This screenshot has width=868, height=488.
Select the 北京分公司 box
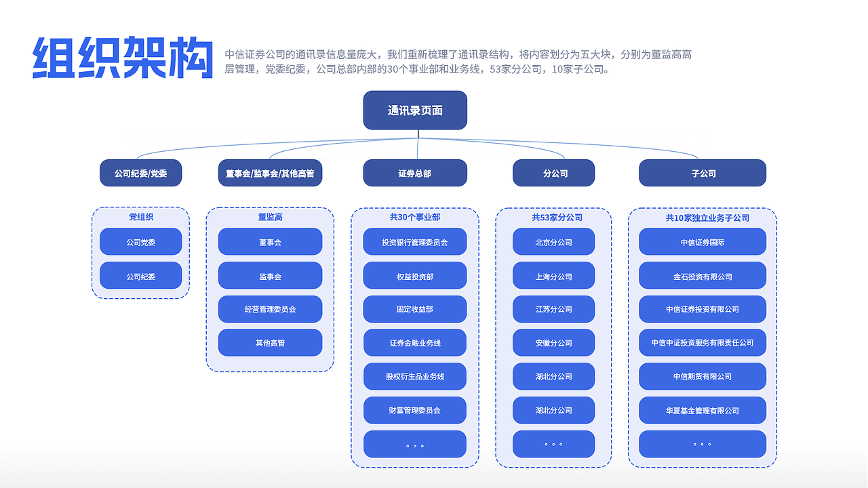553,242
